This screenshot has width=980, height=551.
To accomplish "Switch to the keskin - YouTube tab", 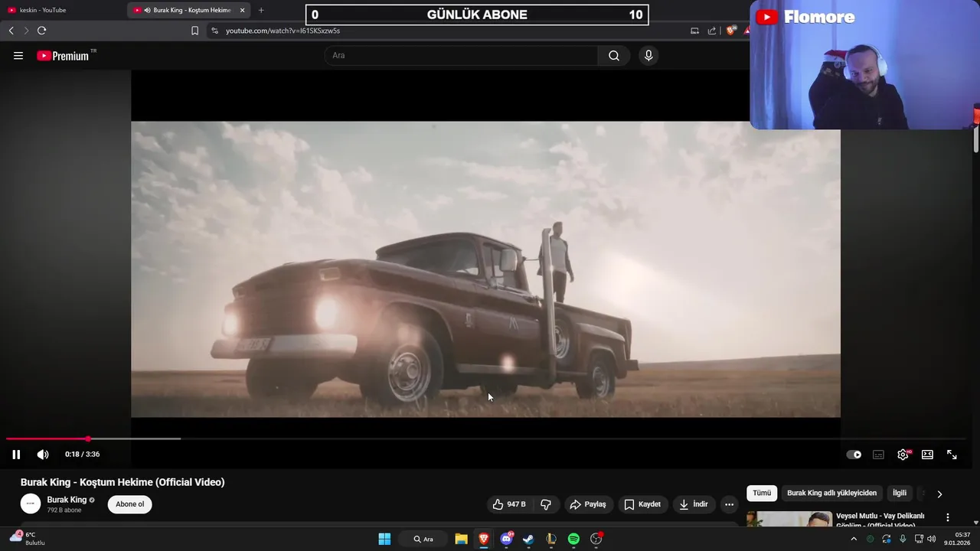I will (61, 10).
